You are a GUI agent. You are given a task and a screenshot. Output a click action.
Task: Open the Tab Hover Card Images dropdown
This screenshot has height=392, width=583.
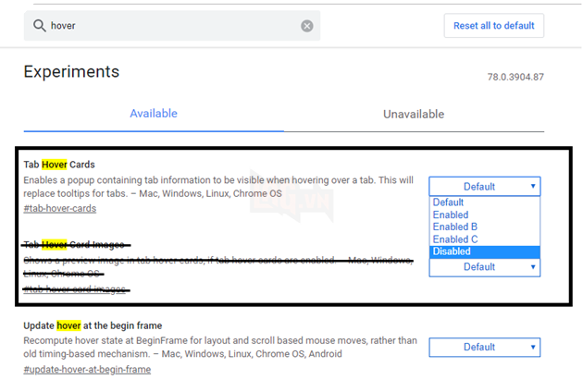point(484,267)
